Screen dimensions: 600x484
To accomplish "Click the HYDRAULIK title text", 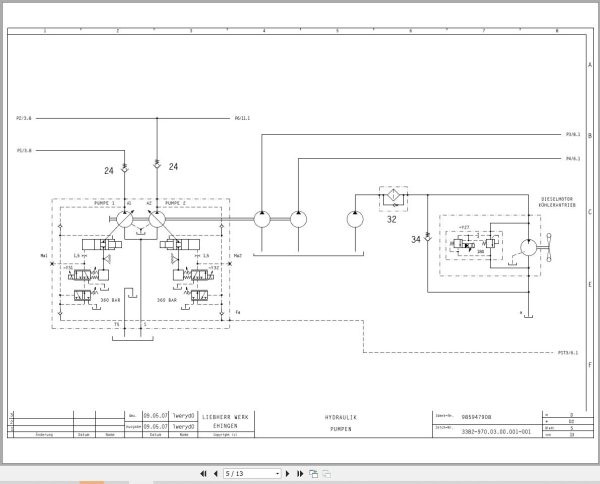I will [x=341, y=417].
